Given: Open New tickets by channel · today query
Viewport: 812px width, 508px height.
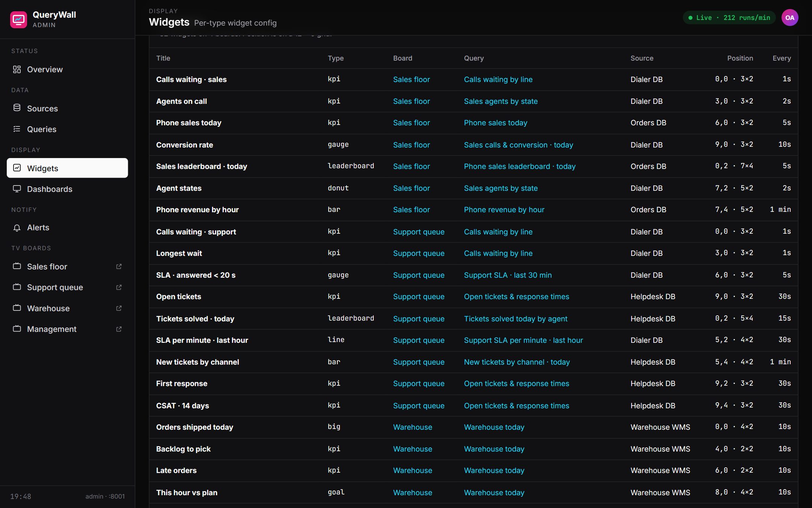Looking at the screenshot, I should (517, 362).
